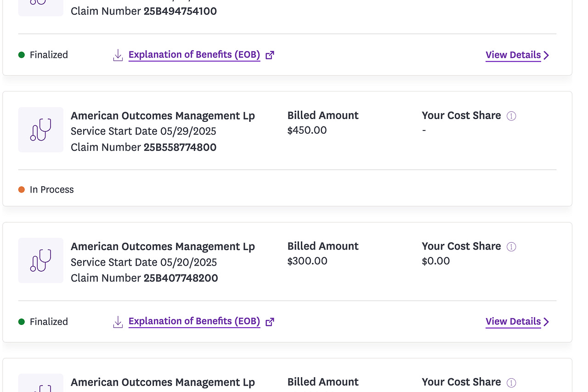Open Explanation of Benefits link for claim 25B407748200
The width and height of the screenshot is (588, 392).
(194, 321)
